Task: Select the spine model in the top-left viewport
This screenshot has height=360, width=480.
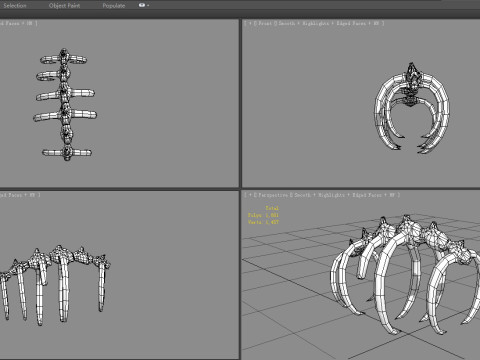Action: pos(66,105)
